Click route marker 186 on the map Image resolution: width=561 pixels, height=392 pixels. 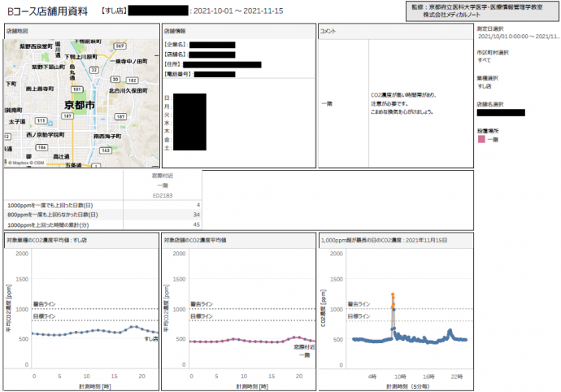coord(41,147)
